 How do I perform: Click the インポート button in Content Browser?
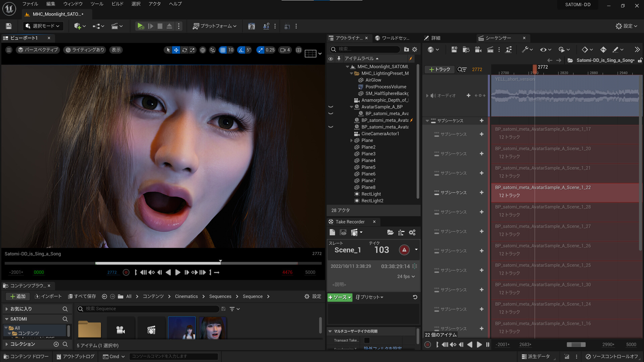coord(49,296)
